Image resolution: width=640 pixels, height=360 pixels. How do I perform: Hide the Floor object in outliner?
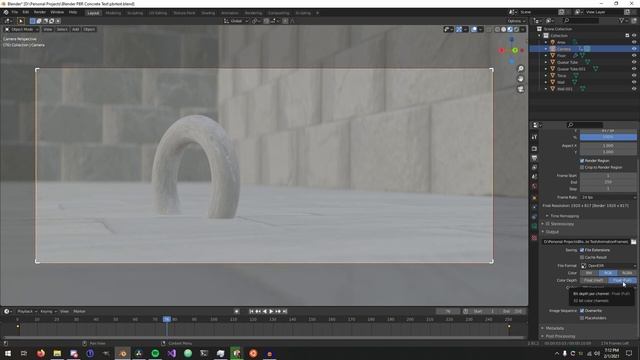coord(634,55)
